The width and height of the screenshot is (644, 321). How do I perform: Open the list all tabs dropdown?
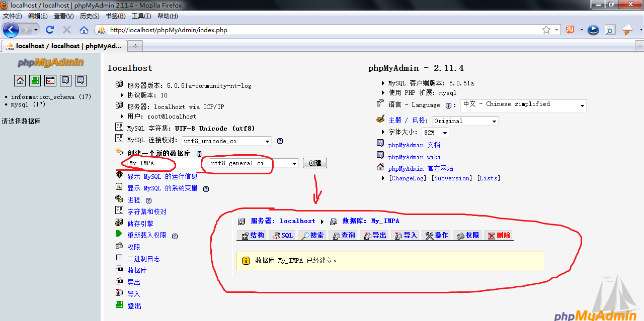pyautogui.click(x=639, y=46)
